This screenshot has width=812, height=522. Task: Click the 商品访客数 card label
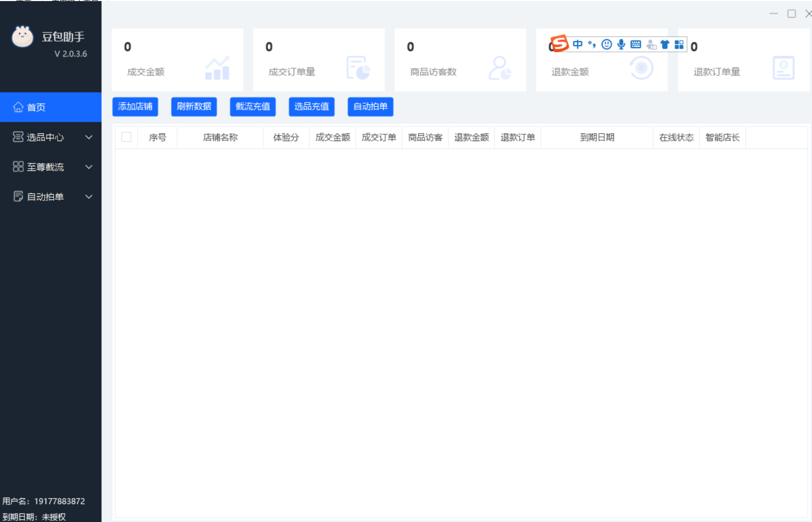point(433,72)
